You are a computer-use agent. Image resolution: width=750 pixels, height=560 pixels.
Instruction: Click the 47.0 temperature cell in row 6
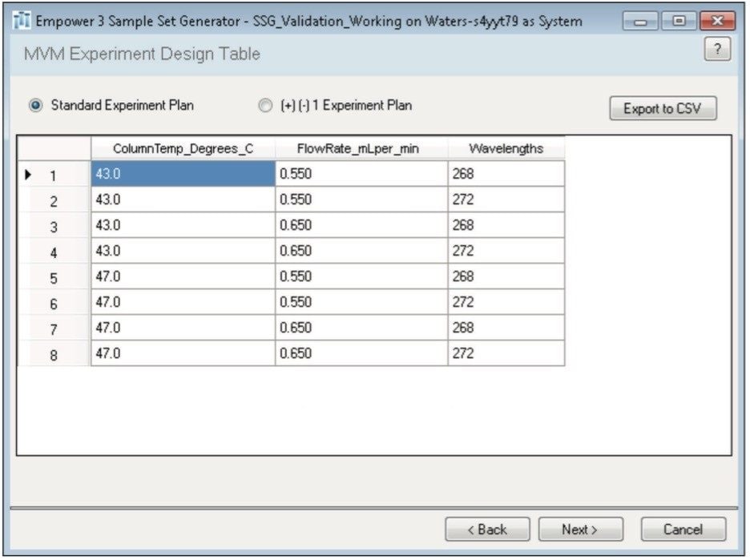coord(182,302)
